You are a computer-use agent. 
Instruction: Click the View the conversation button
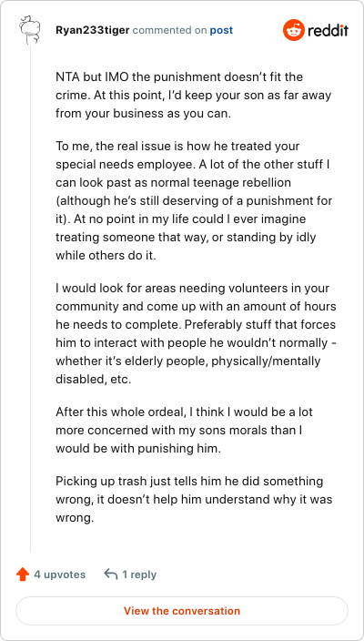click(182, 611)
